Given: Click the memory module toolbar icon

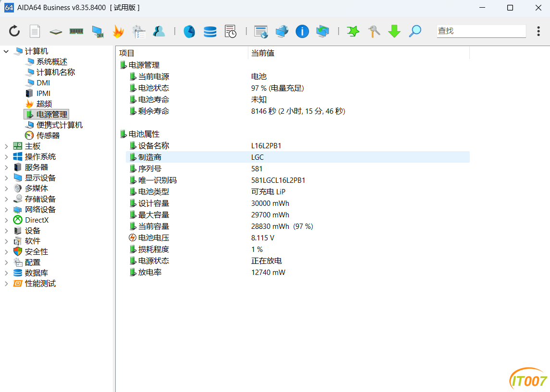Looking at the screenshot, I should [x=76, y=31].
